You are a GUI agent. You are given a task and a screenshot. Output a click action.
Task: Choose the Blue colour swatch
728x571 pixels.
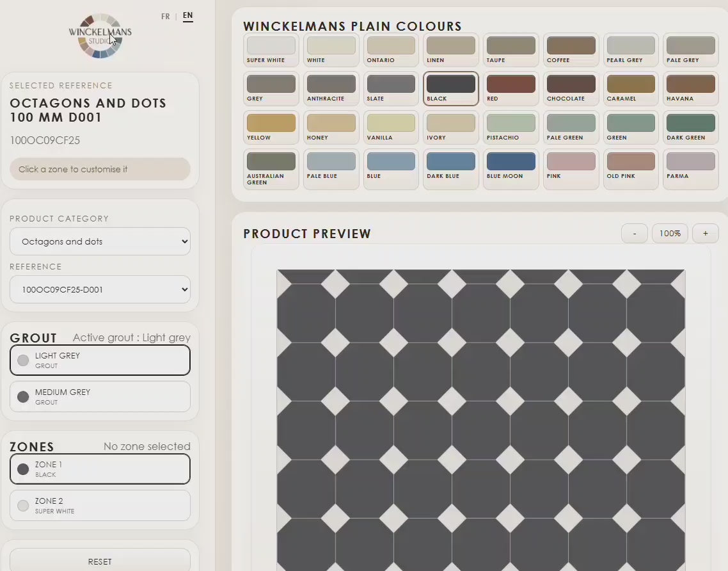[x=391, y=169]
